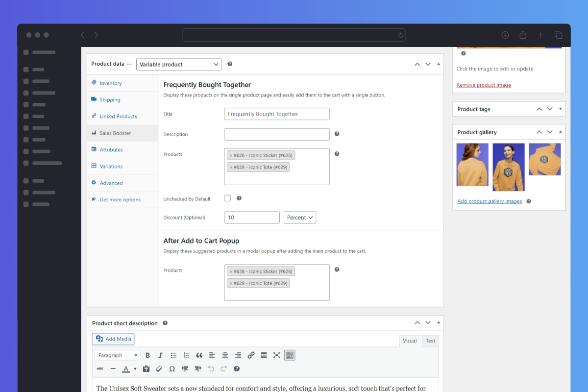Remove Iconic Sticker from Frequently Bought Together products
Screen dimensions: 588x392
[x=231, y=156]
